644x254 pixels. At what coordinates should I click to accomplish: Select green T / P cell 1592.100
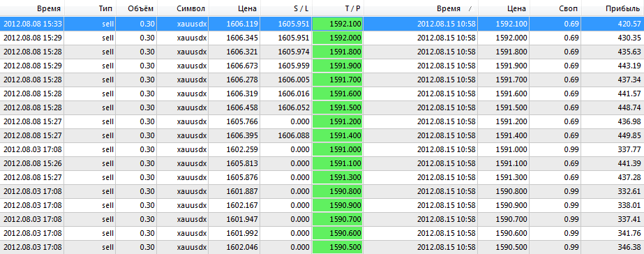point(337,24)
